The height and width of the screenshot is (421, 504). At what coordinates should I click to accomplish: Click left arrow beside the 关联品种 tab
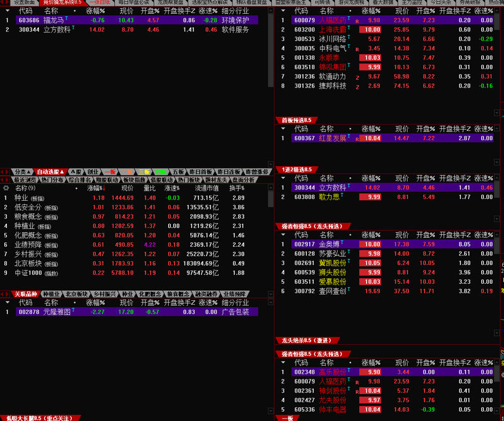pyautogui.click(x=3, y=294)
